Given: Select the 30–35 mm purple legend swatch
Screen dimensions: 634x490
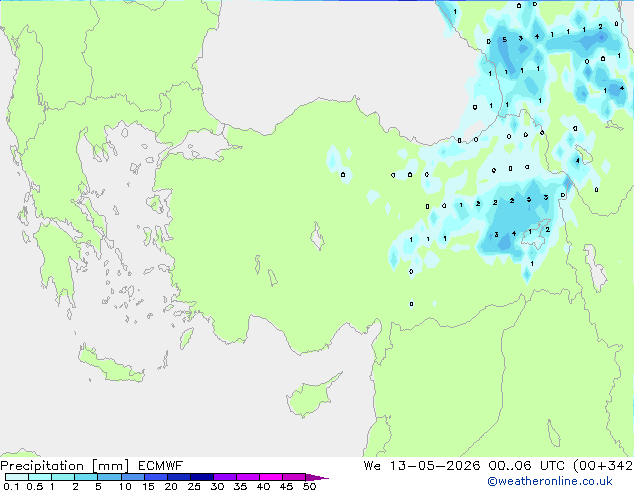Looking at the screenshot, I should click(x=225, y=477).
